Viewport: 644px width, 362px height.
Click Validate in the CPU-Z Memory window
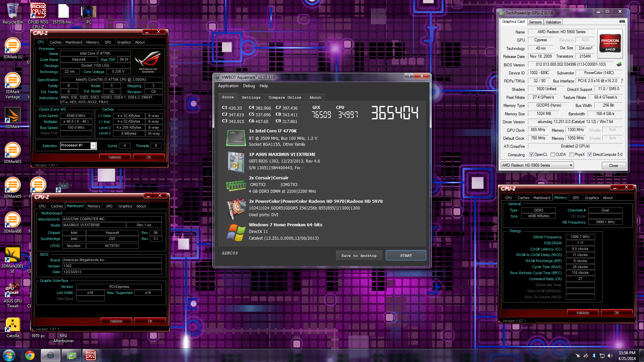pos(583,313)
